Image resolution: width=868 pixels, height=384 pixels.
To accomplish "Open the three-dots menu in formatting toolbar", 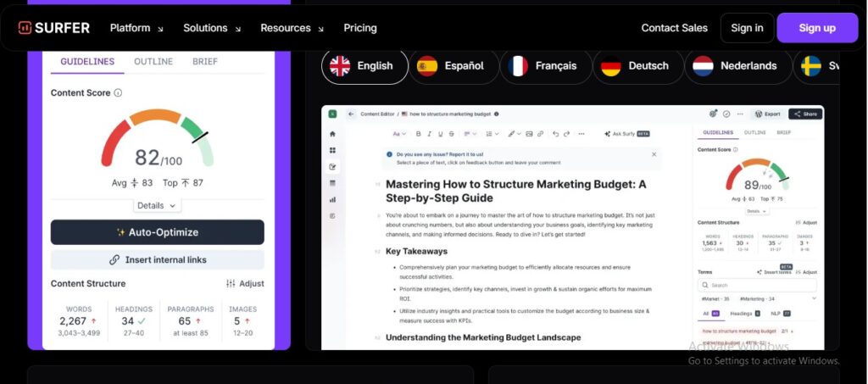I will pyautogui.click(x=581, y=134).
